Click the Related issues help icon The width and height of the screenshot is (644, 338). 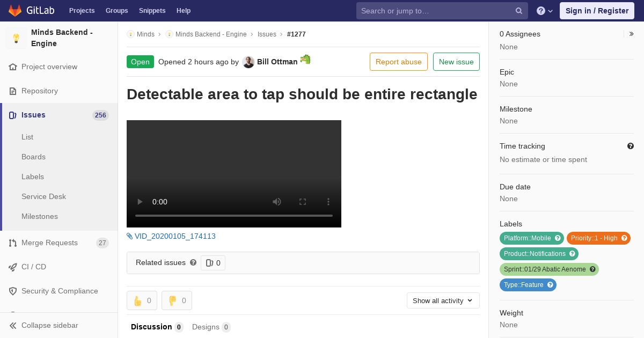point(193,262)
